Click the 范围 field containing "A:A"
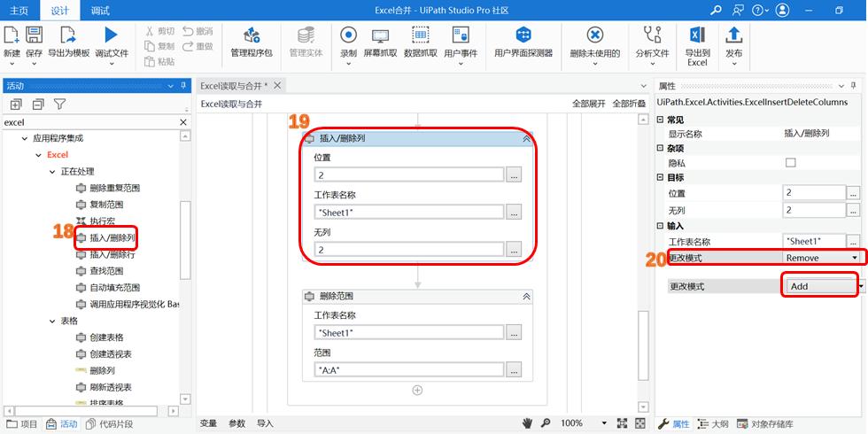 (x=409, y=369)
